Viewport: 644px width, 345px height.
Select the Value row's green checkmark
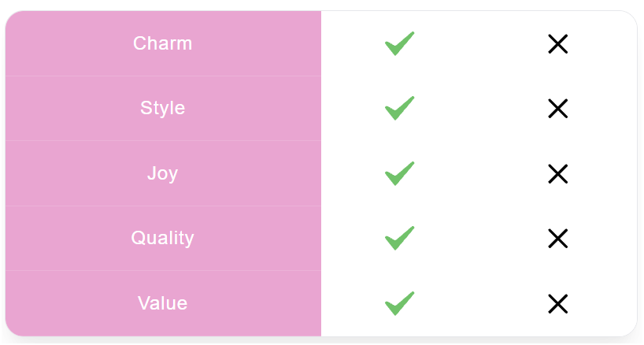(400, 303)
